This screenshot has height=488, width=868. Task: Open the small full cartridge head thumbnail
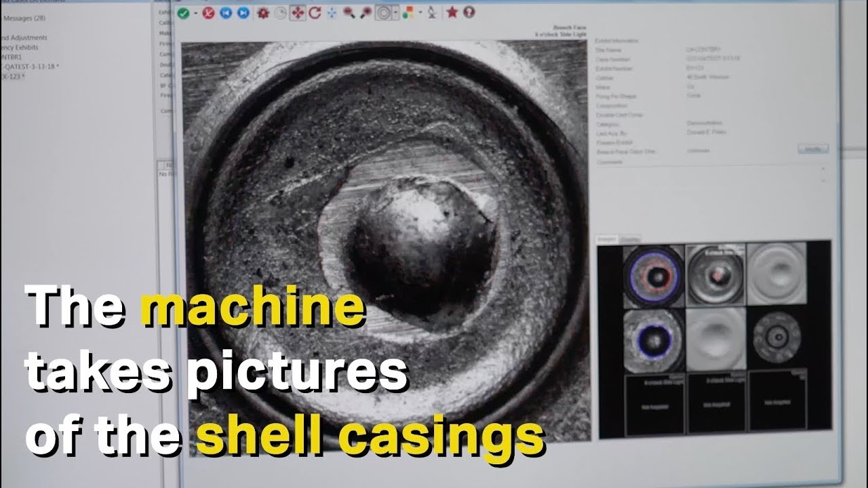pos(776,337)
